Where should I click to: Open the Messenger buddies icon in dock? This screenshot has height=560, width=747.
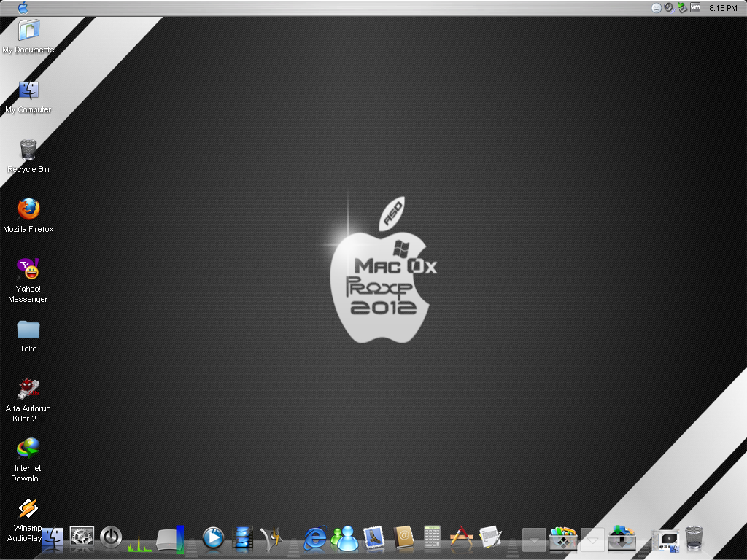coord(344,539)
